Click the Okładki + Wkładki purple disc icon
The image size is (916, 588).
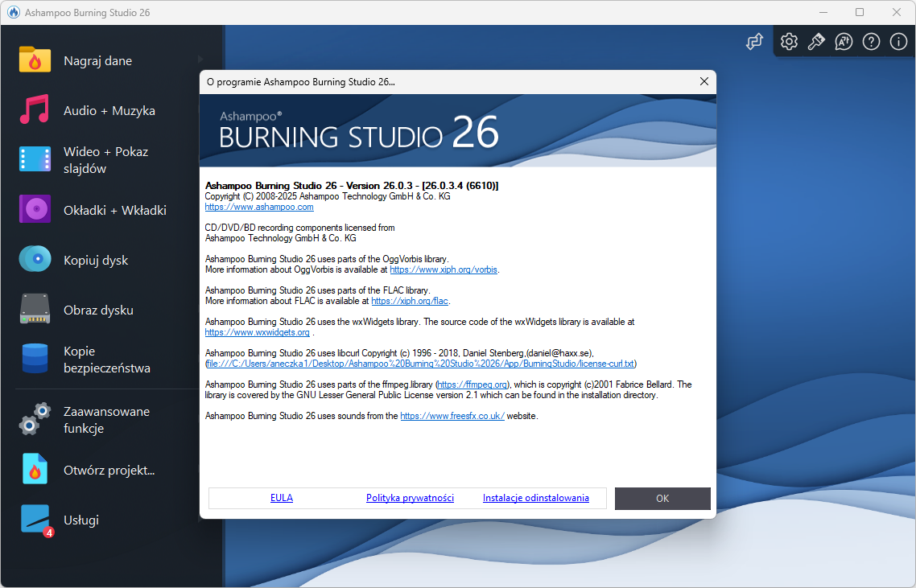(x=35, y=209)
